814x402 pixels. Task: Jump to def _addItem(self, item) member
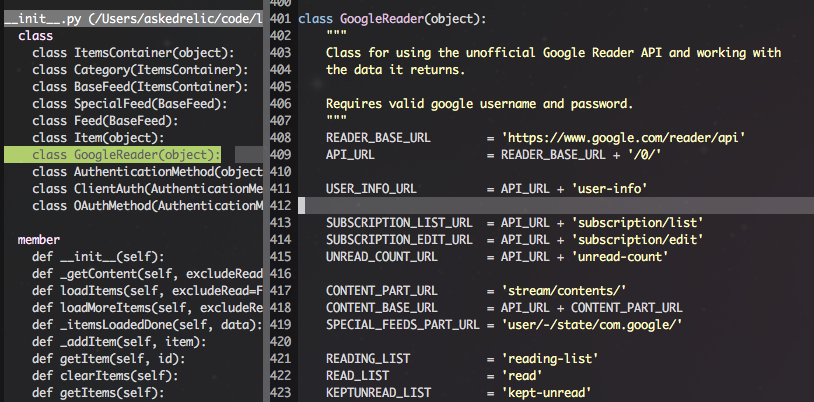pyautogui.click(x=119, y=342)
